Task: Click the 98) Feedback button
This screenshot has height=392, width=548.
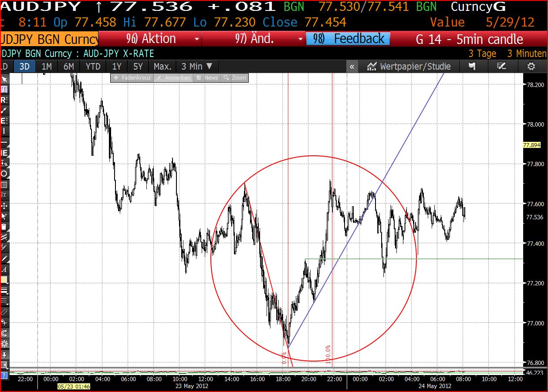Action: click(x=348, y=39)
